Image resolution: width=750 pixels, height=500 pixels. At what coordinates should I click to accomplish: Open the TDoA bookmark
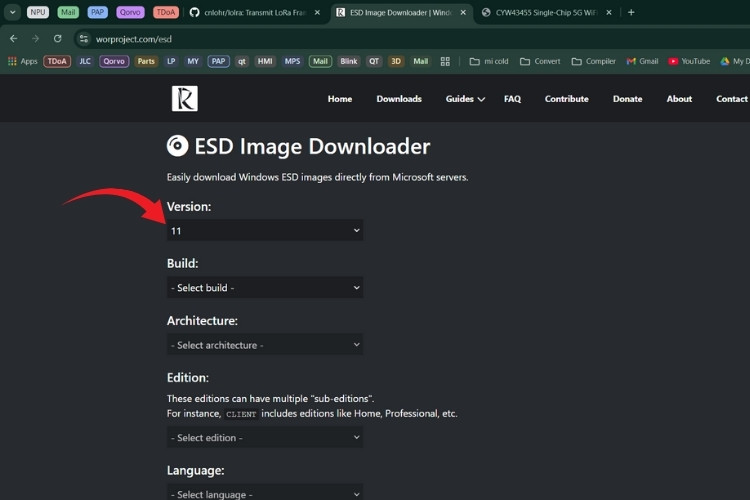57,61
